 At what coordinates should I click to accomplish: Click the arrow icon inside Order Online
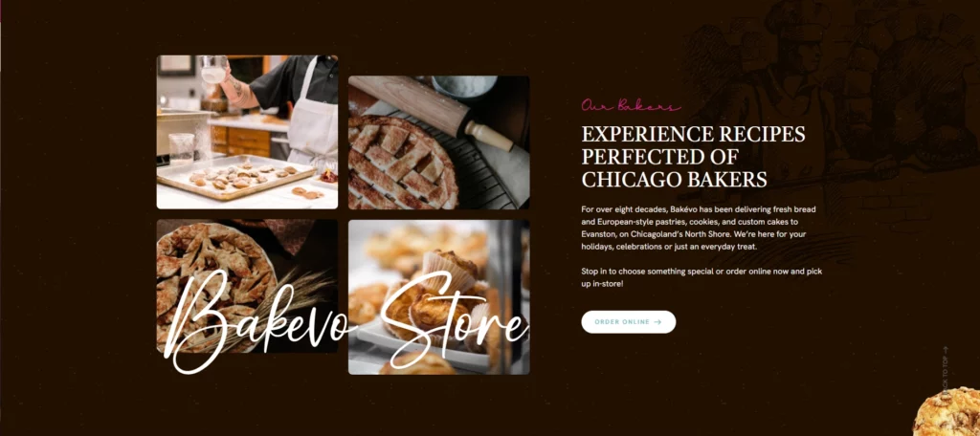[x=657, y=322]
